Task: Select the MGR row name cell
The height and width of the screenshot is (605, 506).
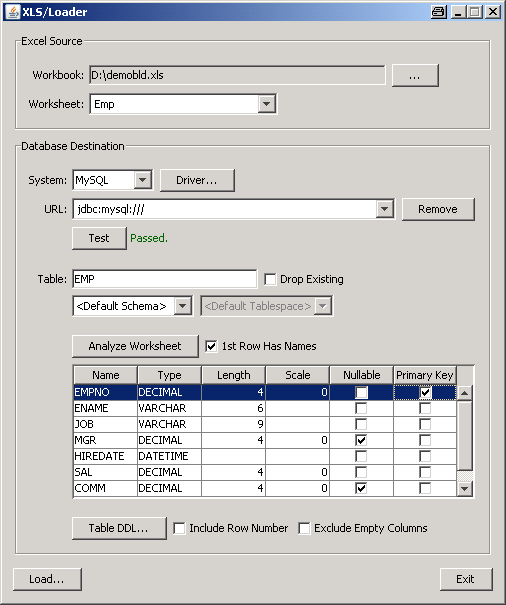Action: point(105,440)
